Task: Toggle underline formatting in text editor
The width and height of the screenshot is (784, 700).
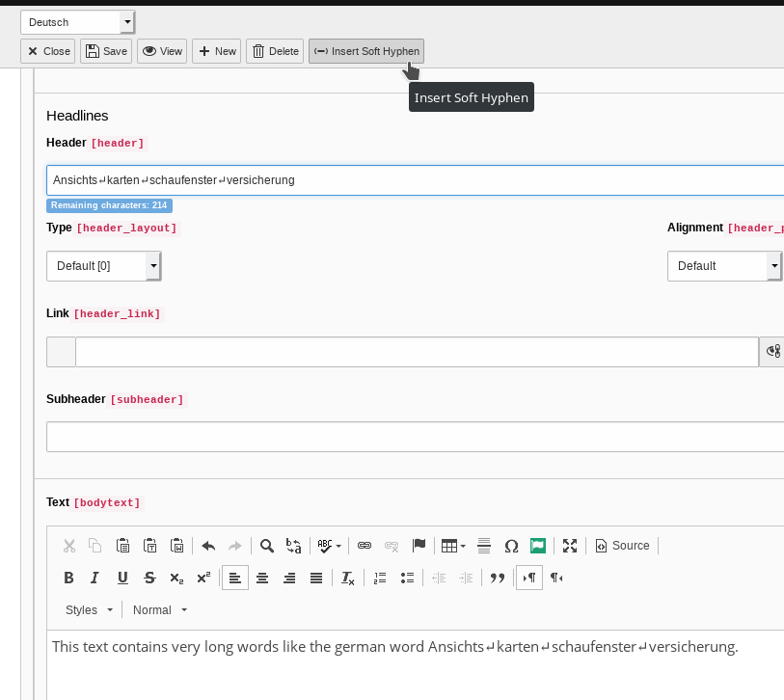Action: (122, 579)
